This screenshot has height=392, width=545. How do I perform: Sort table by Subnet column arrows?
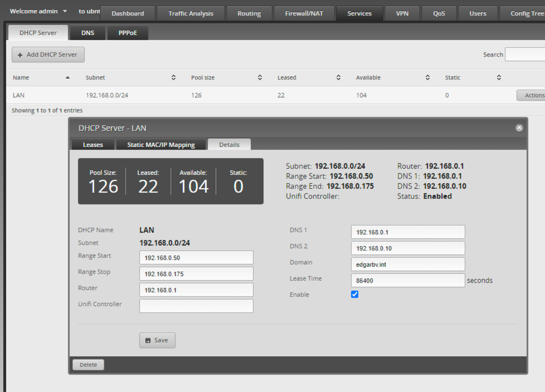pyautogui.click(x=173, y=77)
